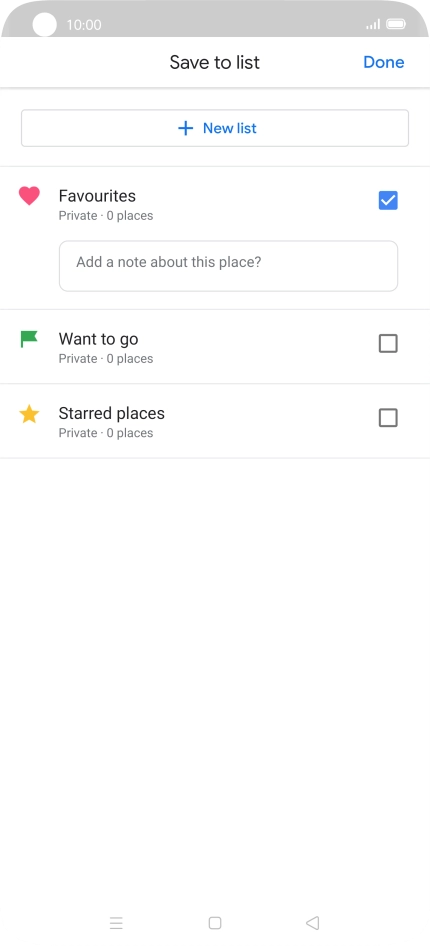The height and width of the screenshot is (946, 430).
Task: Select the Starred places list row
Action: 215,421
